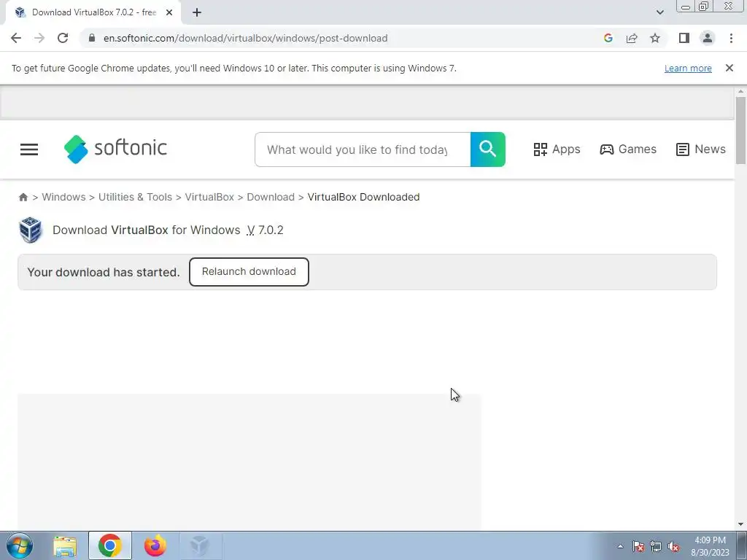Image resolution: width=747 pixels, height=560 pixels.
Task: Open the Apps section
Action: tap(557, 149)
